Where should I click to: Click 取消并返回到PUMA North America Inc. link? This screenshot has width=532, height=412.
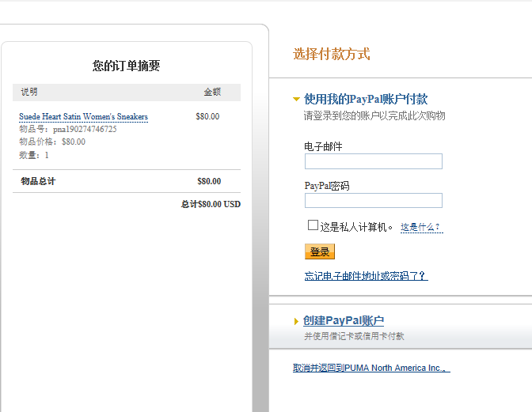[x=371, y=368]
